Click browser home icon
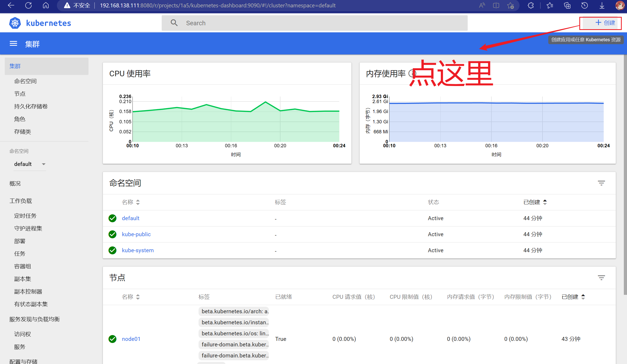Viewport: 627px width, 364px height. (x=46, y=6)
